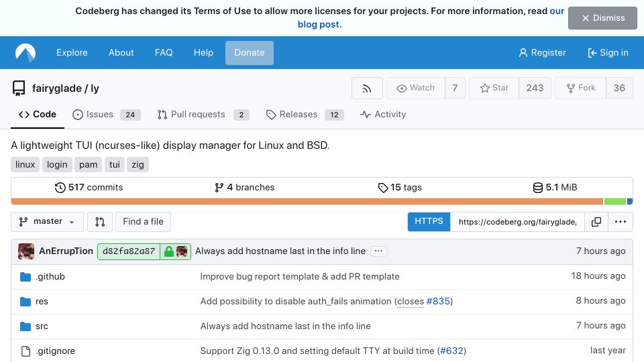Dismiss the Terms of Use banner
The image size is (644, 362).
602,18
